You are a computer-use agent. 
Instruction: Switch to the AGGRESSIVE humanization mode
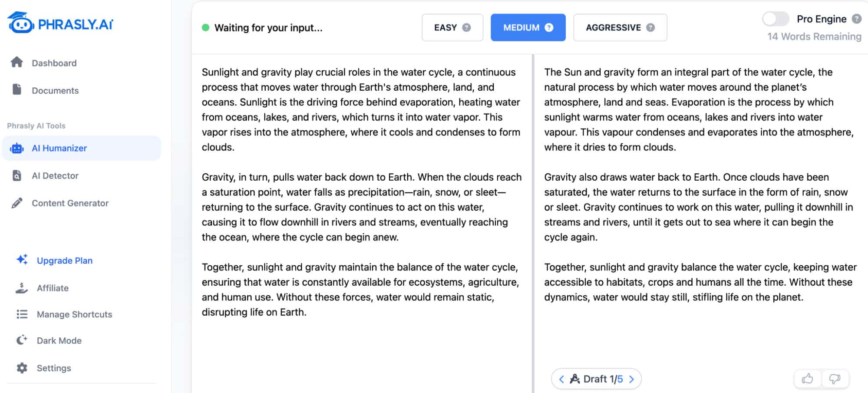pos(613,27)
